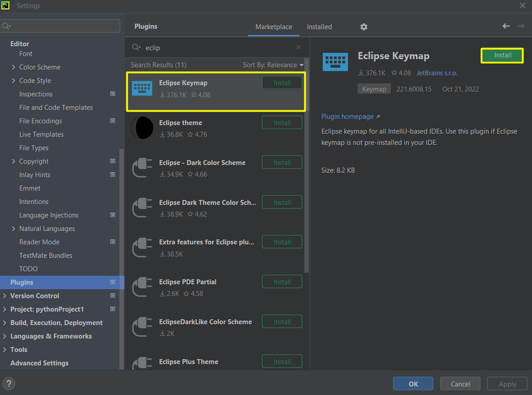Viewport: 532px width, 395px height.
Task: Expand the Version Control section
Action: tap(4, 295)
